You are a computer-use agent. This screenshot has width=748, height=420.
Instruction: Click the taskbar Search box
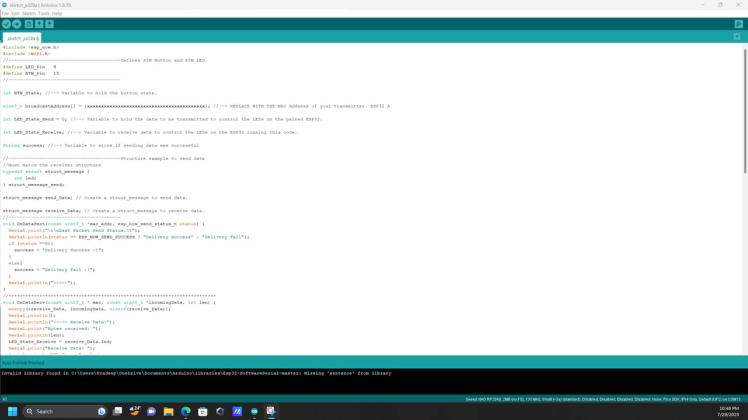tap(64, 411)
